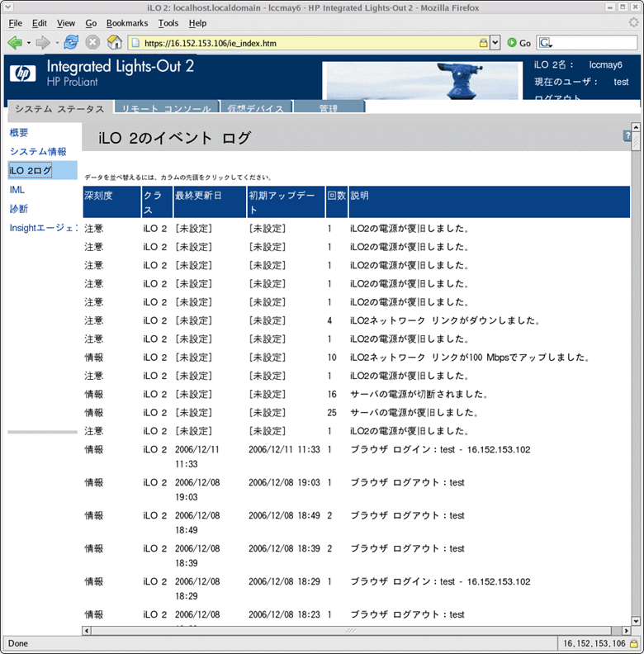Image resolution: width=644 pixels, height=654 pixels.
Task: Click the browser Forward arrow button
Action: click(42, 42)
